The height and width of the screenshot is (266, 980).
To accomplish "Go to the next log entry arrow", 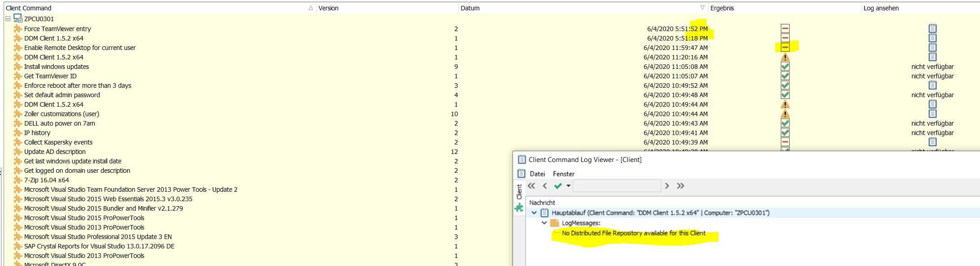I will click(x=667, y=186).
